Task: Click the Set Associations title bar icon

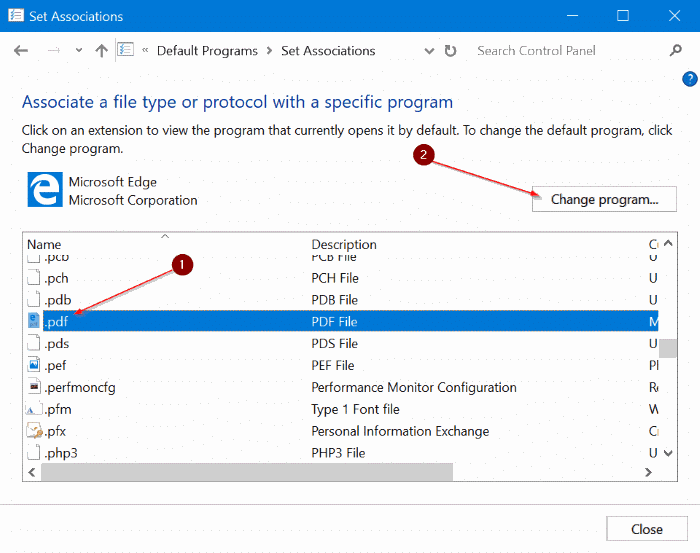Action: pos(16,16)
